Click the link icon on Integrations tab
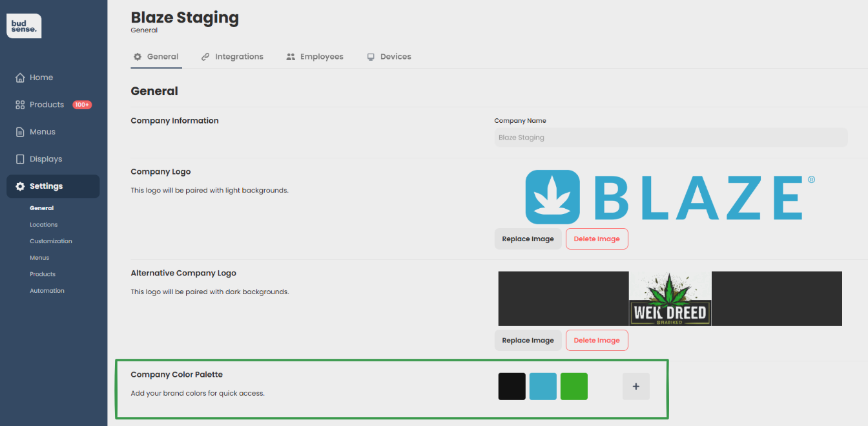Viewport: 868px width, 426px height. [205, 57]
